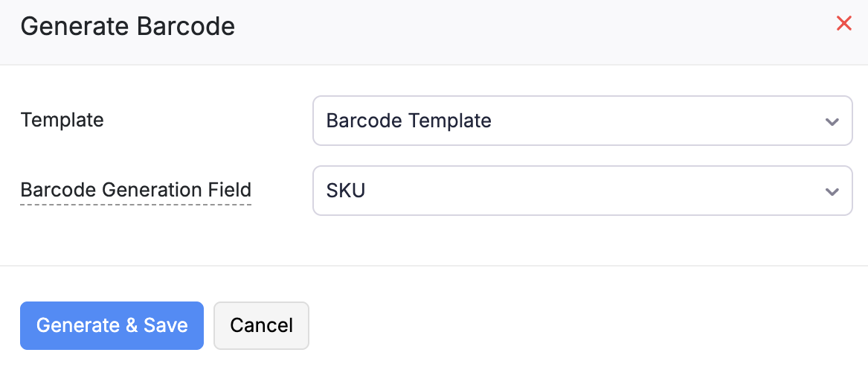Viewport: 868px width, 367px height.
Task: Discard changes by clicking Cancel
Action: [x=261, y=325]
